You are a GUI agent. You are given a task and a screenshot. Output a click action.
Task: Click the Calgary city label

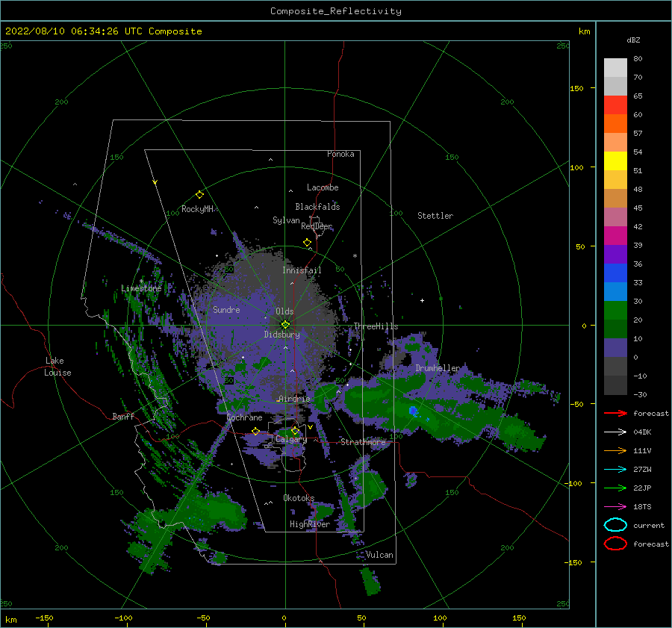coord(291,439)
